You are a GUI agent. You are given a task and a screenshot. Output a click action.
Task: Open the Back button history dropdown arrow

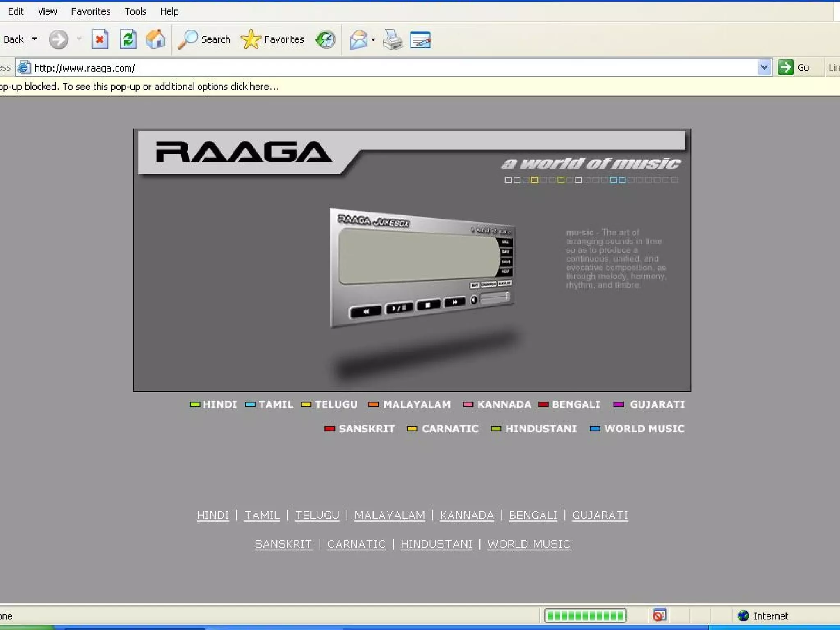pos(34,39)
